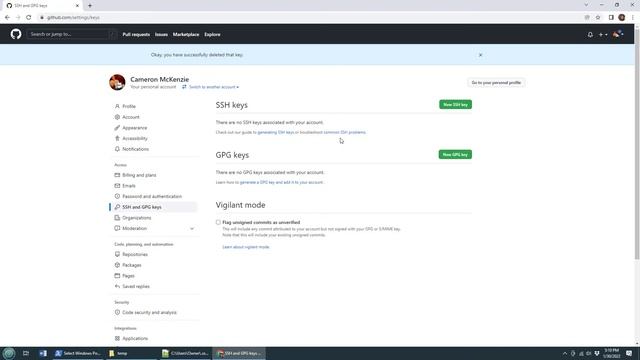The image size is (640, 360).
Task: Click SSH and GPG keys key icon
Action: [x=117, y=207]
